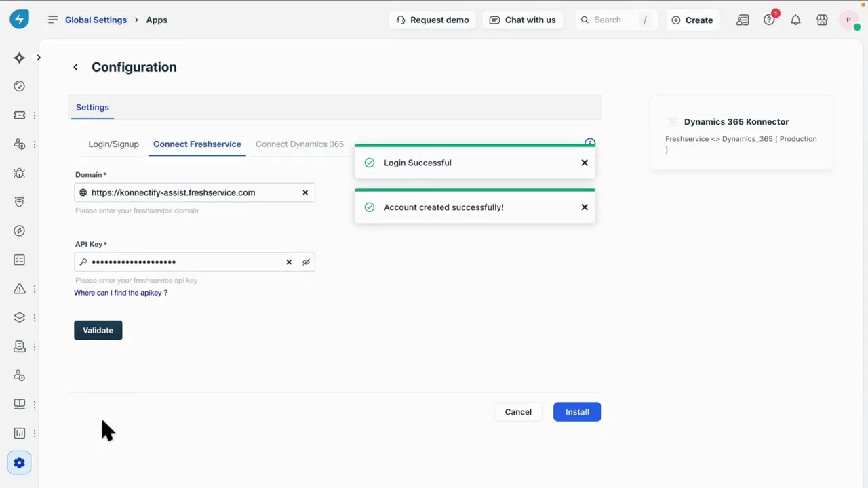This screenshot has width=868, height=488.
Task: Click the Install button
Action: 577,412
